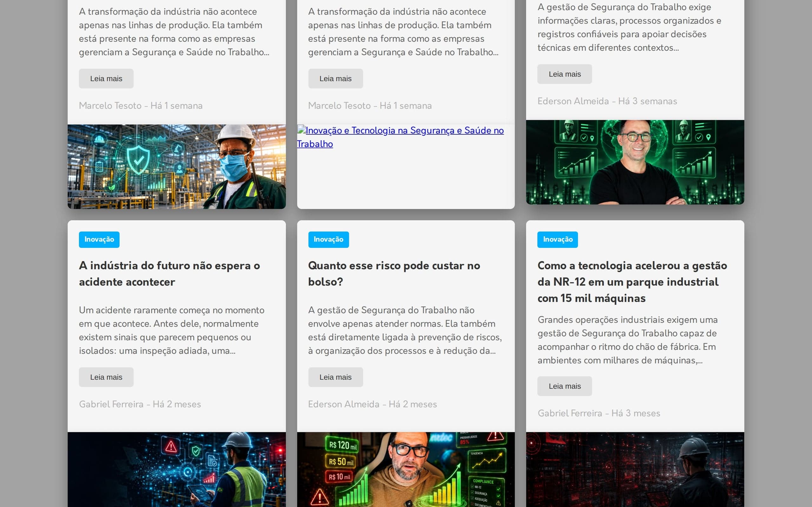The image size is (812, 507).
Task: Click Leia mais on NR-12 tecnologia card
Action: [564, 386]
